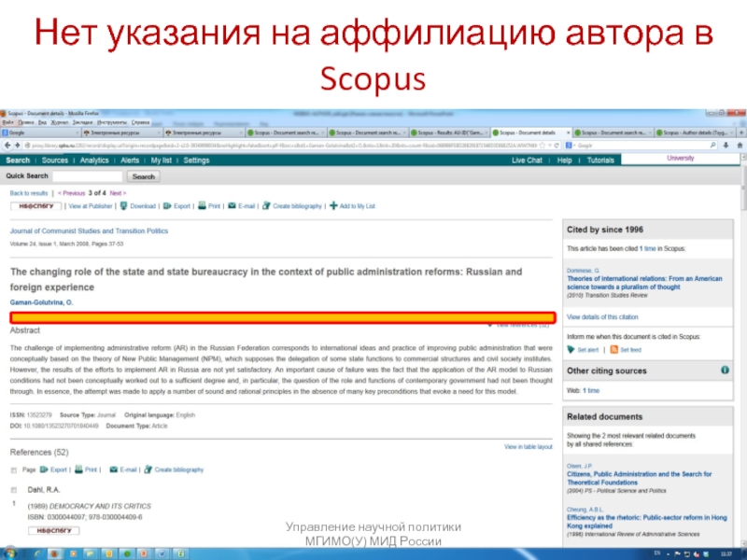The image size is (747, 560).
Task: Tick the checkbox next to Dahl, R.A.
Action: coord(14,490)
